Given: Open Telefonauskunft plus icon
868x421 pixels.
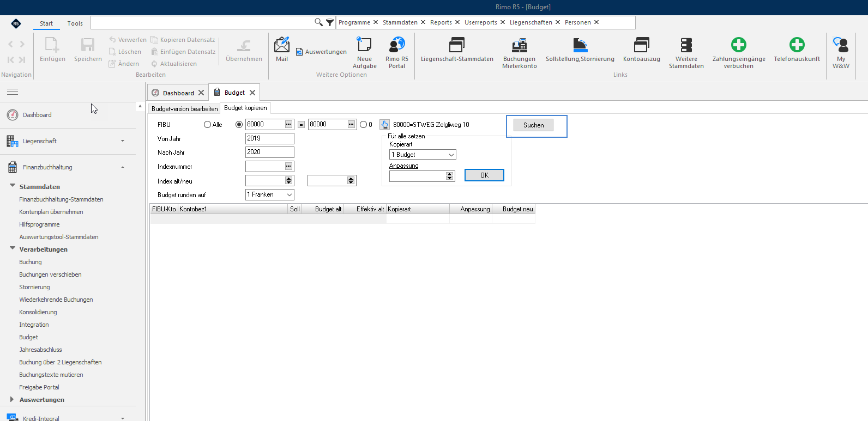Looking at the screenshot, I should [x=797, y=45].
